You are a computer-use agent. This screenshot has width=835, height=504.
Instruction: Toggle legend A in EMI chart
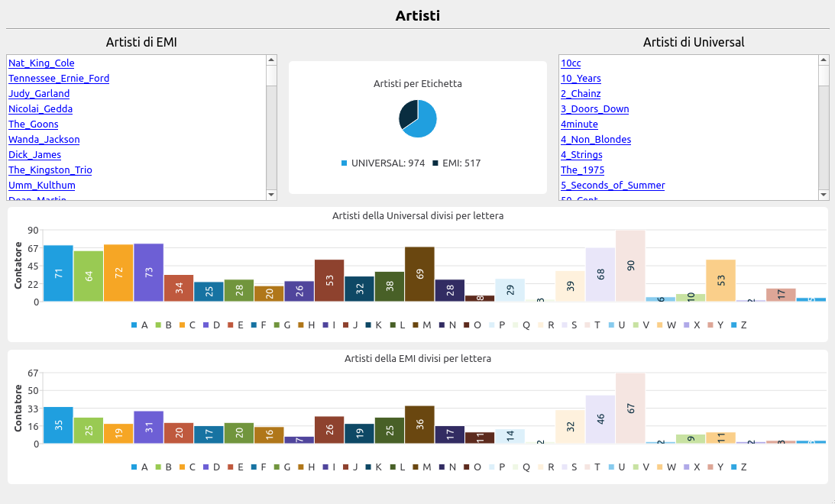pyautogui.click(x=140, y=467)
